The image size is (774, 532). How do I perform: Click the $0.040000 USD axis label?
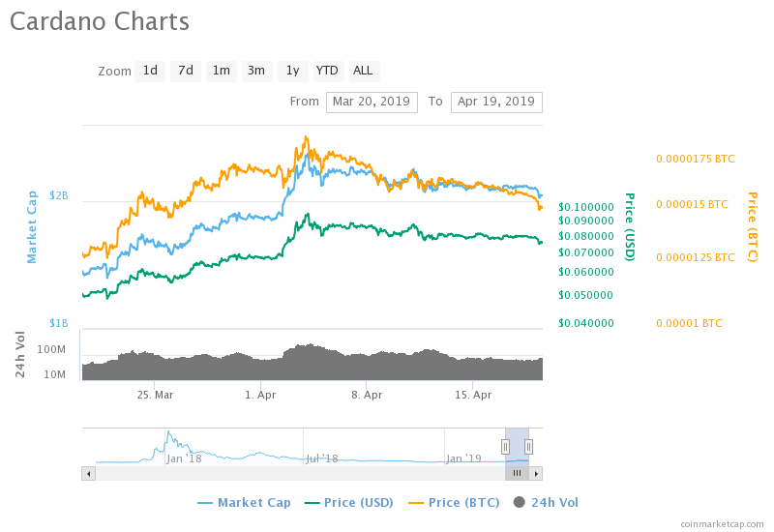(586, 323)
